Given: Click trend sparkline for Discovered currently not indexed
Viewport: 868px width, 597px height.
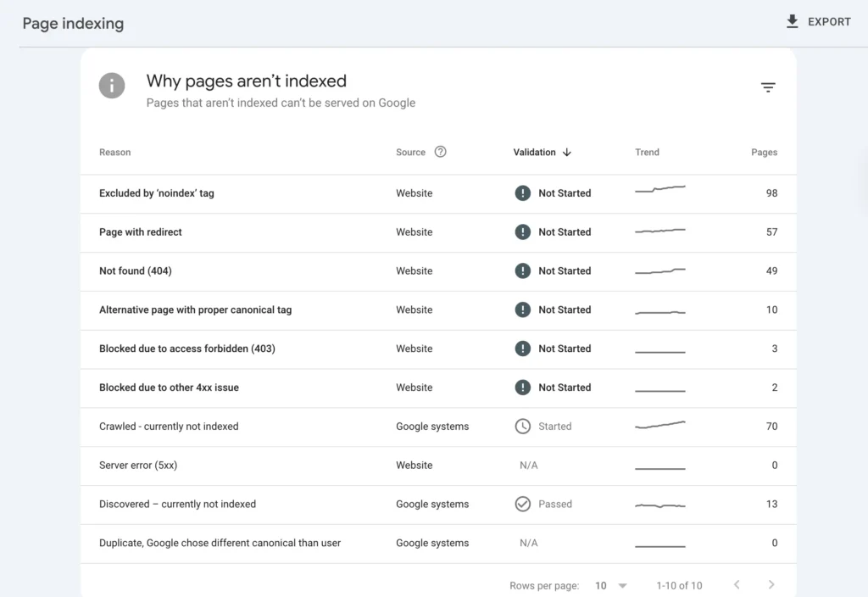Looking at the screenshot, I should point(659,505).
